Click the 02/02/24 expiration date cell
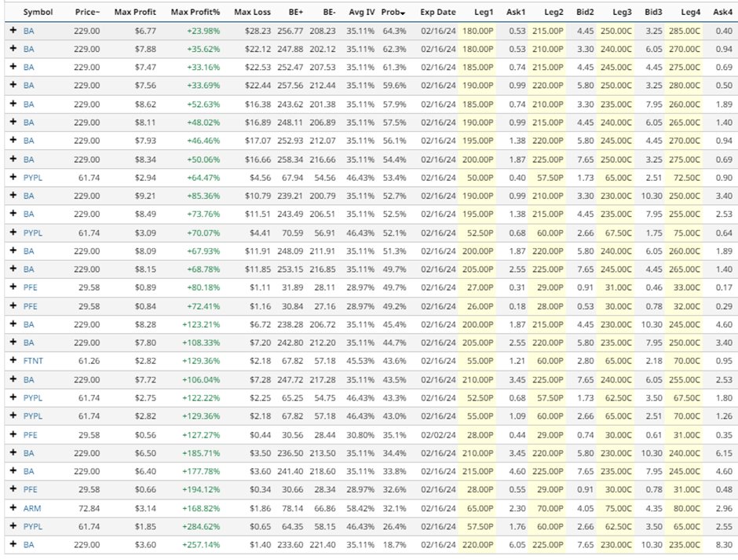 (438, 434)
